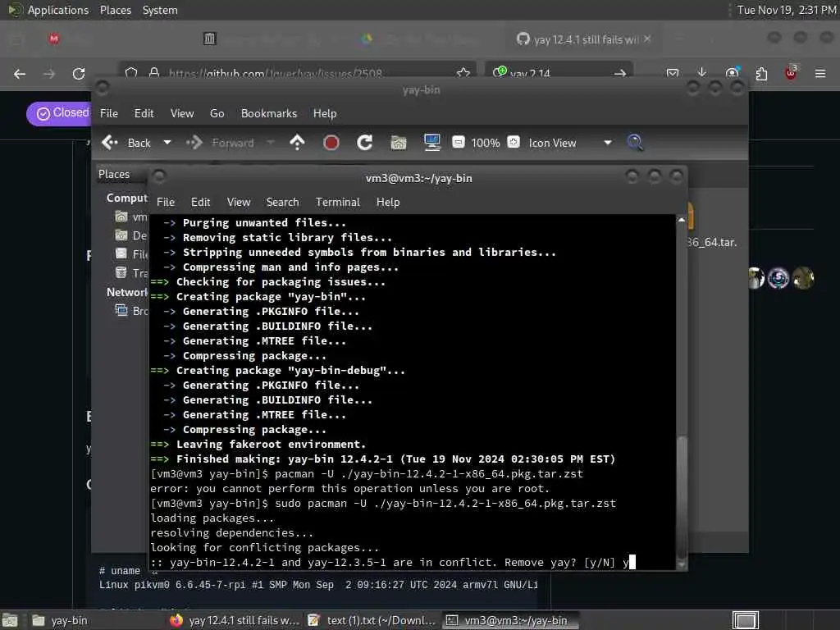Open the Places menu in top panel
The width and height of the screenshot is (840, 630).
(115, 10)
